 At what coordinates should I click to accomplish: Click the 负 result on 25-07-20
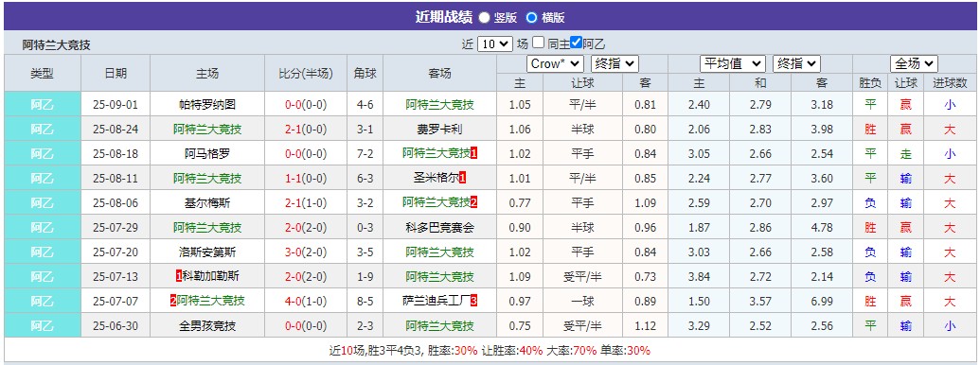tap(870, 252)
